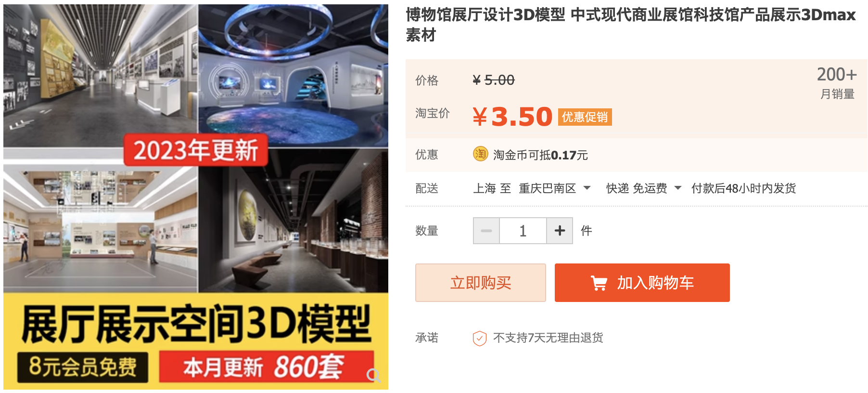Click the shopping cart icon
Image resolution: width=868 pixels, height=393 pixels.
click(x=599, y=283)
